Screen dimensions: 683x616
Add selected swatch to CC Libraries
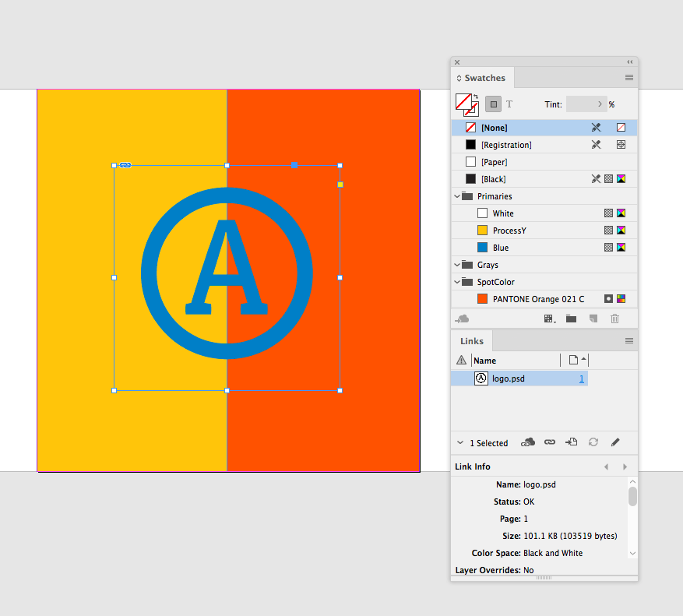[463, 319]
